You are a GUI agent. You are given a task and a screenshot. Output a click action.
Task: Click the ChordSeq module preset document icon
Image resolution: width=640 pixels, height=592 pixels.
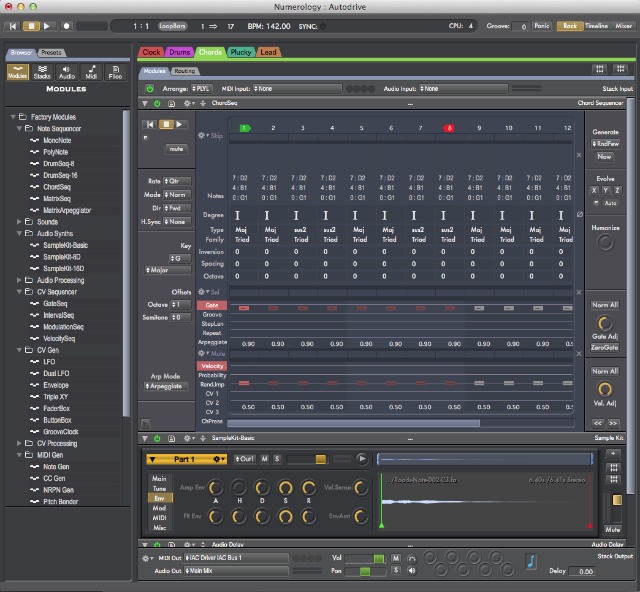(x=171, y=103)
